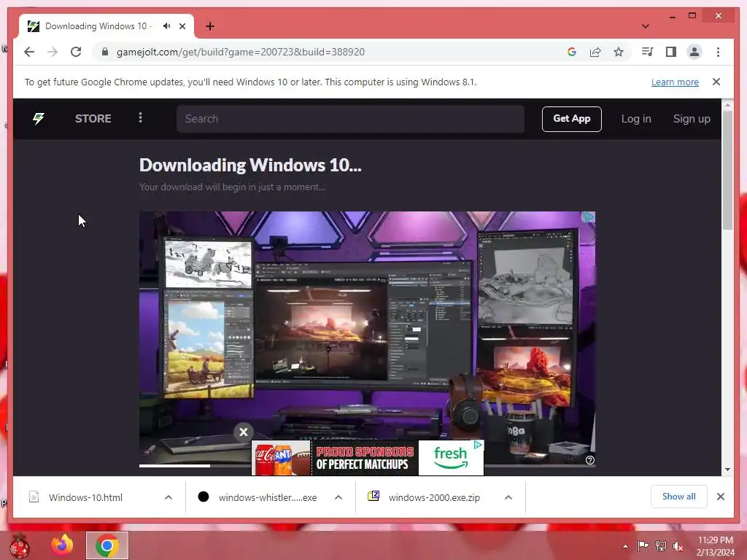Close the overlay ad with round X
The image size is (747, 560).
pos(244,432)
